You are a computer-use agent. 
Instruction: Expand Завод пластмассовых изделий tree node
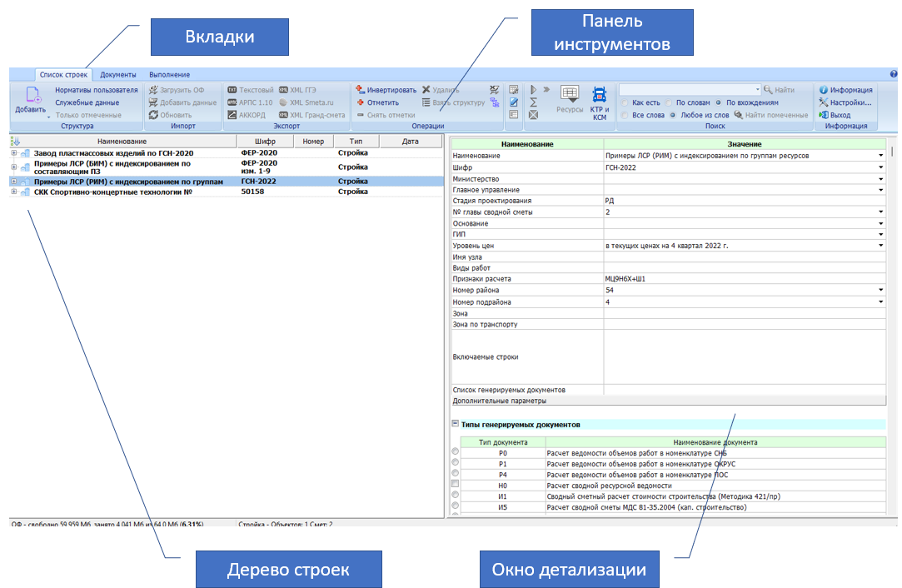coord(14,153)
